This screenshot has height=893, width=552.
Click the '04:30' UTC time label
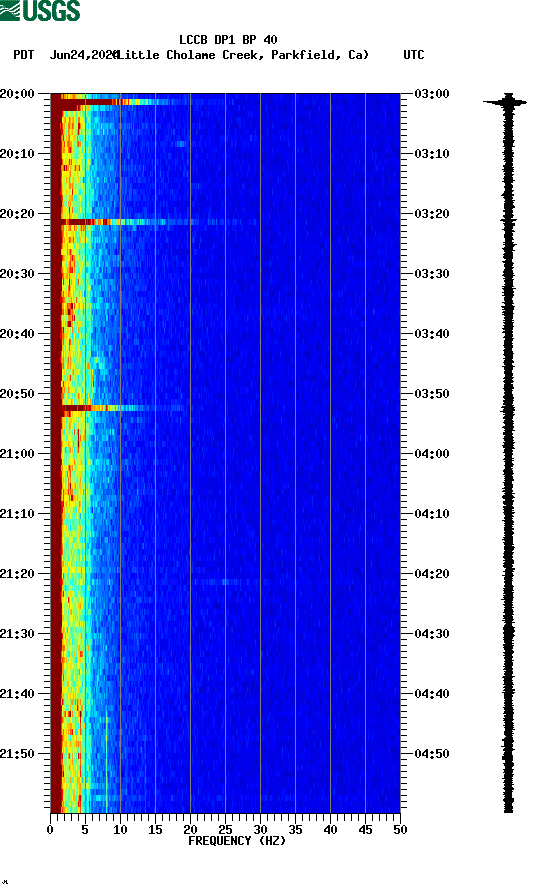tap(432, 634)
